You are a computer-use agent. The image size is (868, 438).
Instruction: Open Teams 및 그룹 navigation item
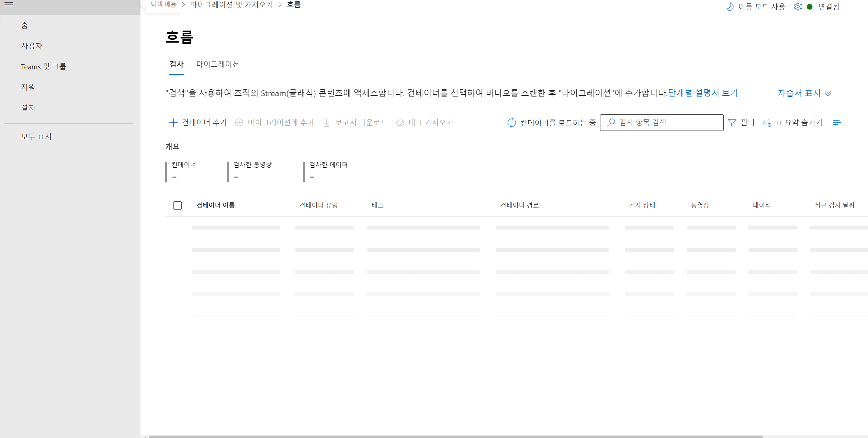[43, 67]
